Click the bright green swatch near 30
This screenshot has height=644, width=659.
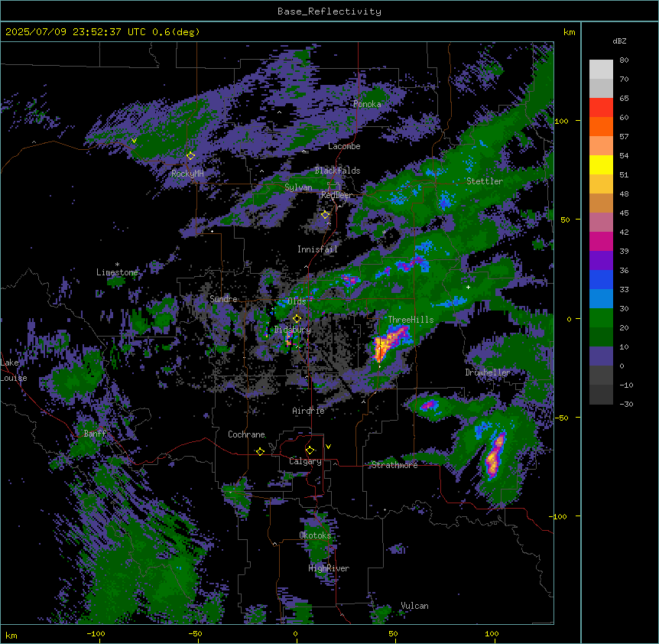click(x=601, y=318)
